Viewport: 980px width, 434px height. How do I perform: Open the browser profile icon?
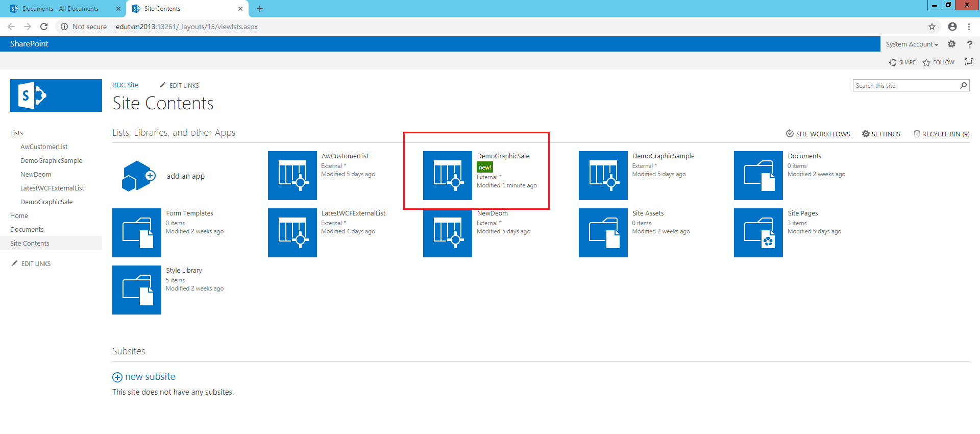pos(952,27)
